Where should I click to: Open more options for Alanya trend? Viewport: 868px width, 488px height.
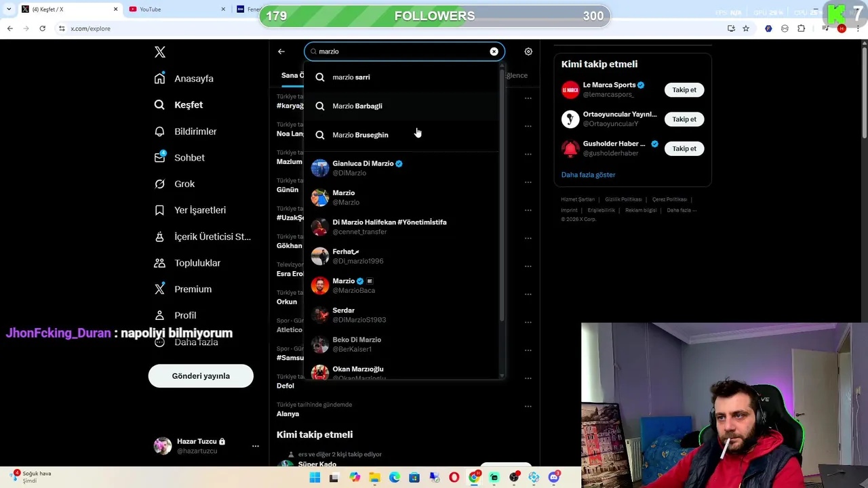[528, 407]
